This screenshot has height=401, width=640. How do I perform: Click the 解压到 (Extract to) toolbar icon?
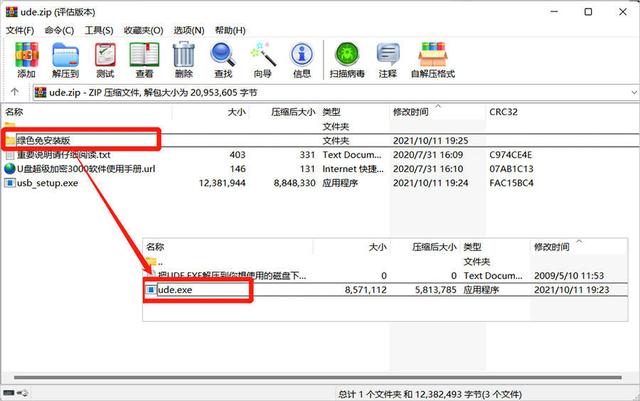point(65,60)
